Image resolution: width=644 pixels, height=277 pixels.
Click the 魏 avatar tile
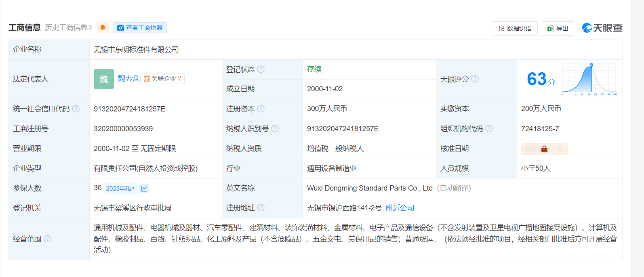pos(104,79)
